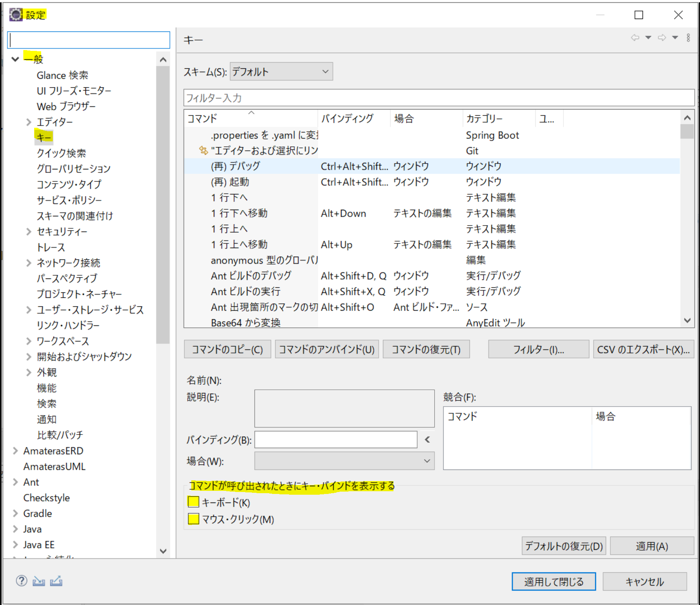This screenshot has width=700, height=605.
Task: Select Checkstyle in the preferences tree
Action: tap(47, 497)
